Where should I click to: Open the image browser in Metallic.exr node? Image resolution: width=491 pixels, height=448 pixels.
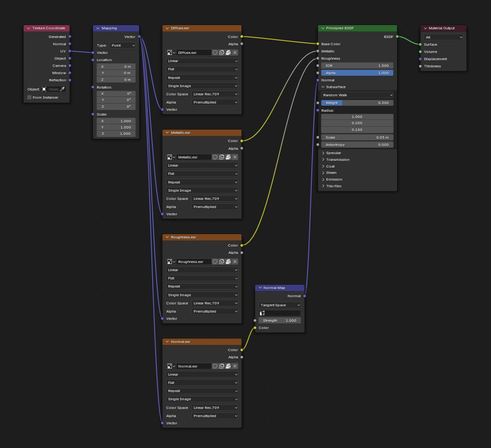coord(171,157)
